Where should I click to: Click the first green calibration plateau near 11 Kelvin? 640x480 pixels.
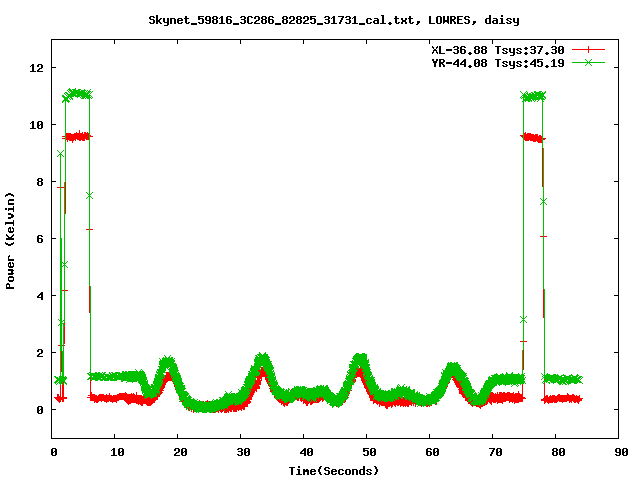point(78,94)
